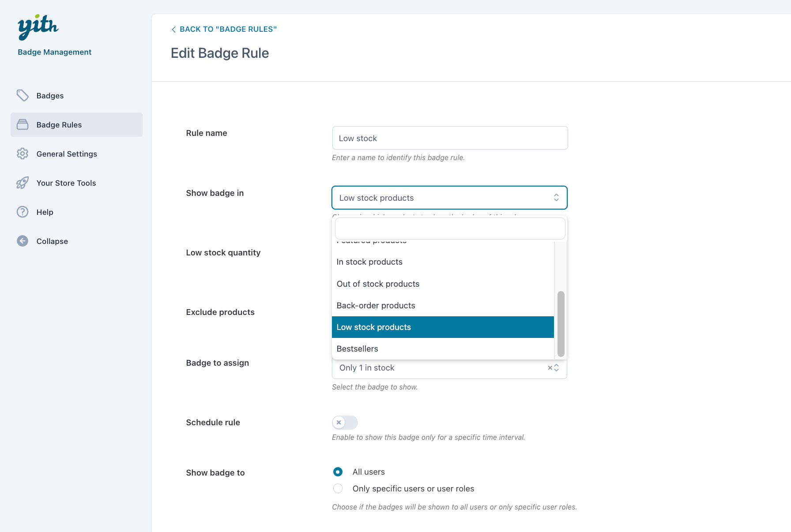Open the Badge Management heading link
This screenshot has height=532, width=791.
(x=54, y=52)
